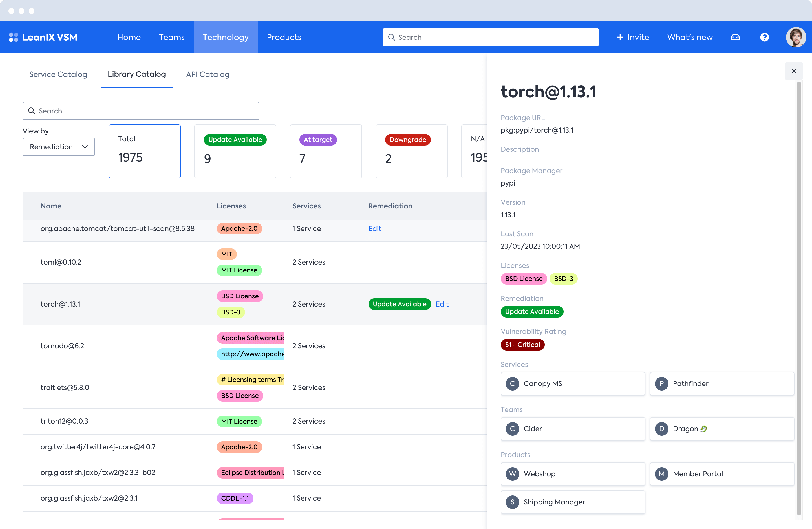
Task: Open the Webshop product card
Action: (x=573, y=474)
